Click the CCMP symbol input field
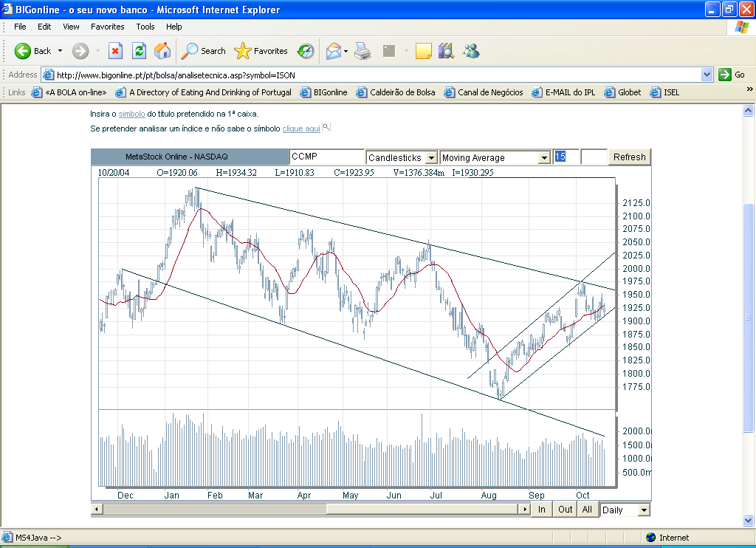The height and width of the screenshot is (548, 756). [327, 157]
